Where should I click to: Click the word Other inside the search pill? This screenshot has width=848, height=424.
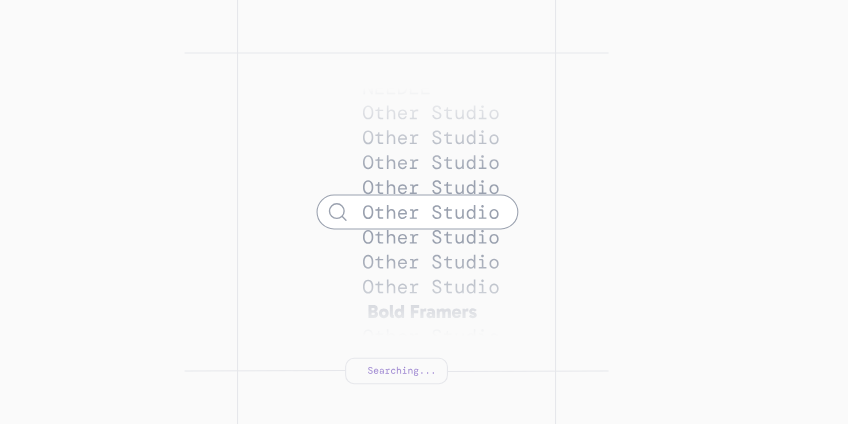click(x=390, y=212)
